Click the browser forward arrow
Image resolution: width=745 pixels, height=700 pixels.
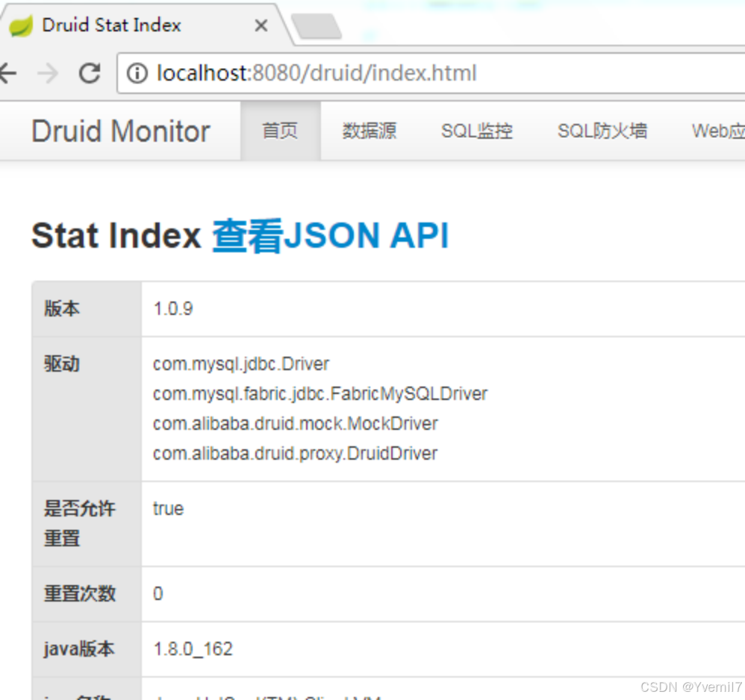[x=48, y=73]
